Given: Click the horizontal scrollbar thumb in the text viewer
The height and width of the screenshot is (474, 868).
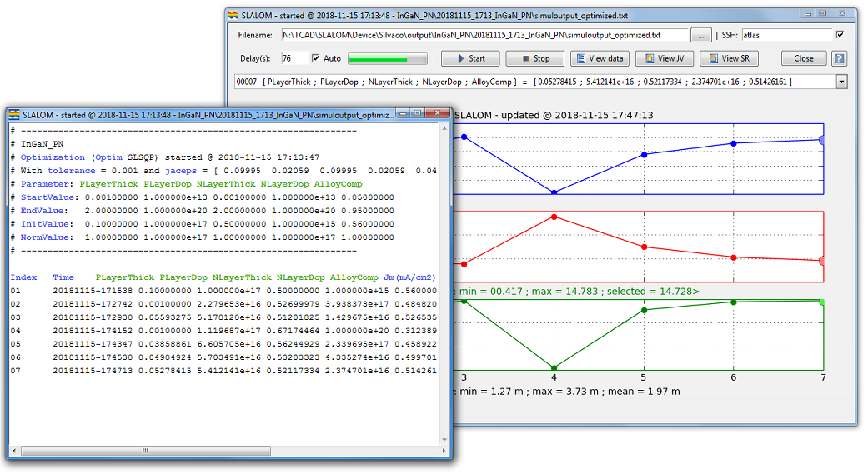Looking at the screenshot, I should 146,451.
